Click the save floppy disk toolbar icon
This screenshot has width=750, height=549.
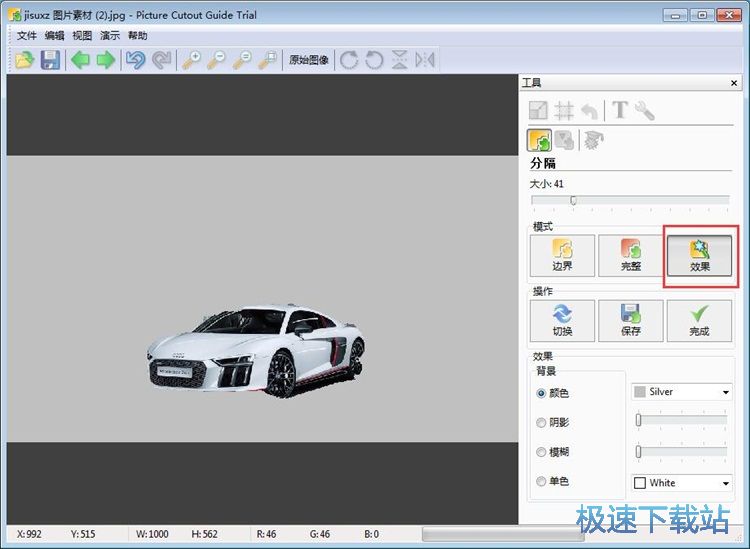[x=50, y=60]
